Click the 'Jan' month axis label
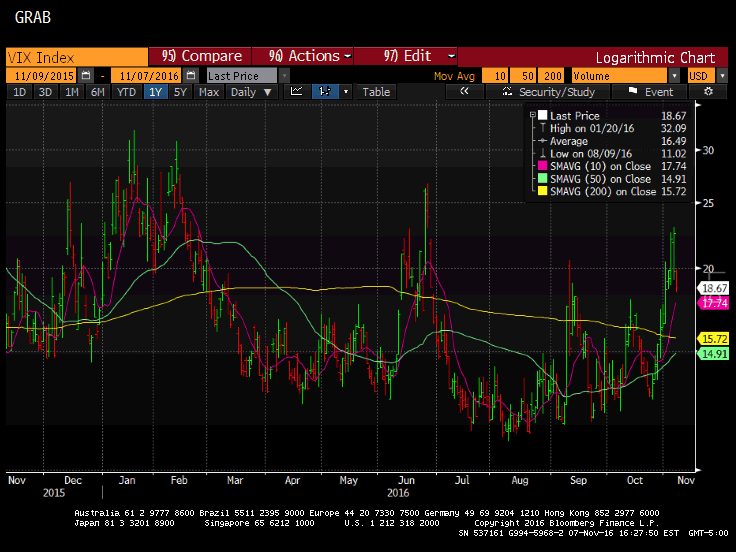The image size is (736, 552). point(127,480)
